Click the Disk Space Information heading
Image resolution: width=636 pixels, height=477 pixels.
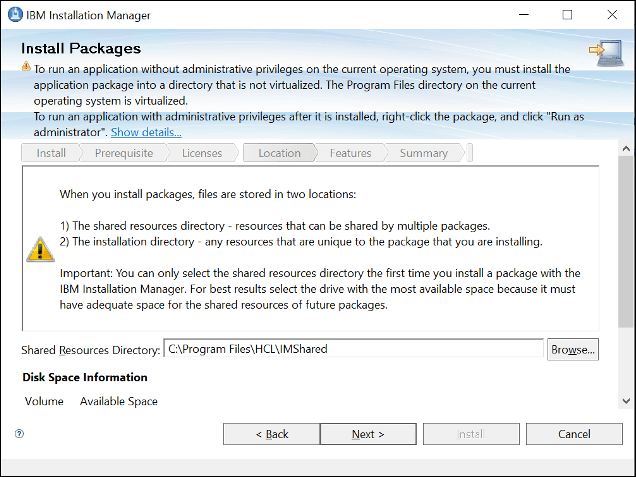[85, 377]
